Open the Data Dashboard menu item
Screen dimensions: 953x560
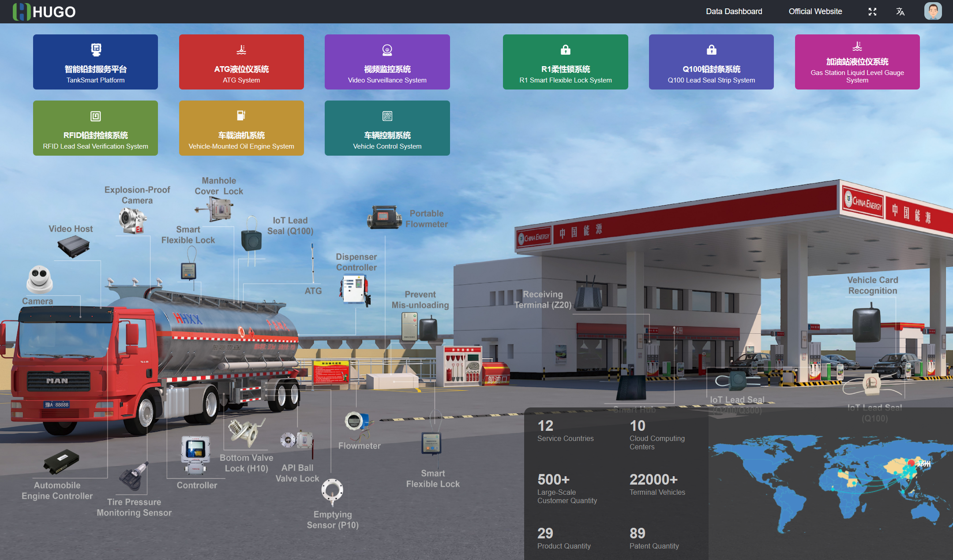[734, 11]
